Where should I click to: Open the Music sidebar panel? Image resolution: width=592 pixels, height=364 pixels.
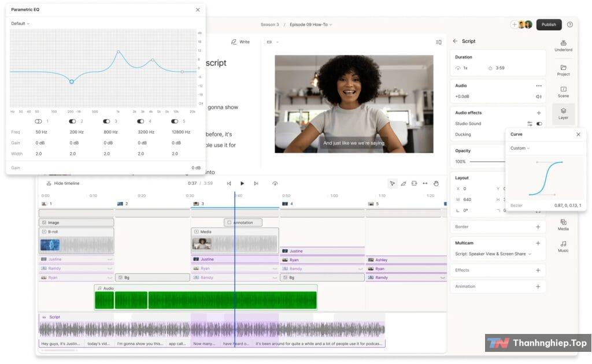click(563, 246)
